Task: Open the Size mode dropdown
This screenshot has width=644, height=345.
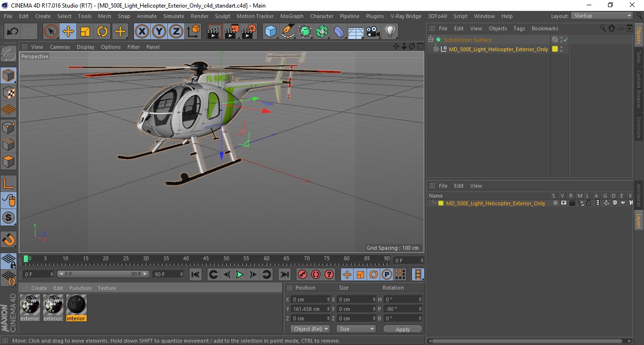Action: click(356, 329)
